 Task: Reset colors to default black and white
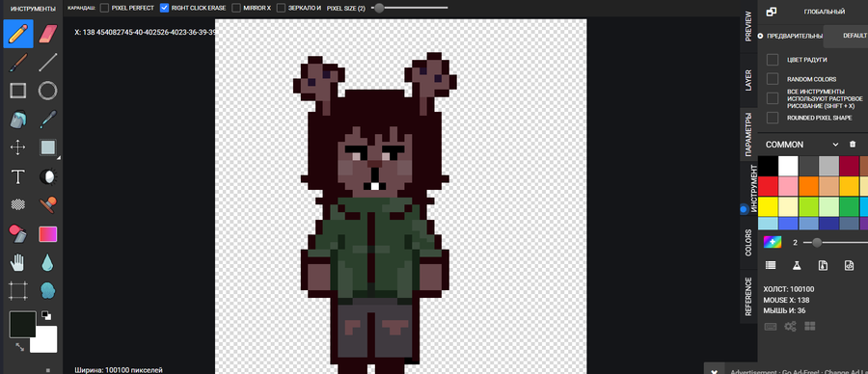[46, 315]
